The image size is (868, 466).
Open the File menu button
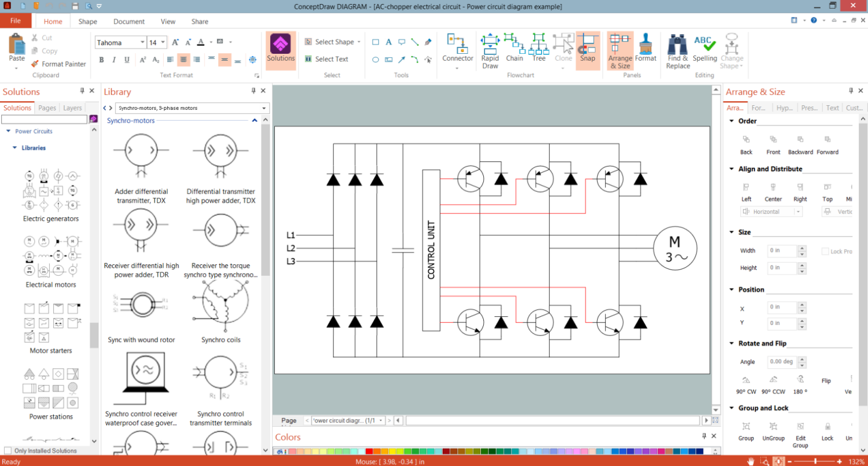pos(16,21)
